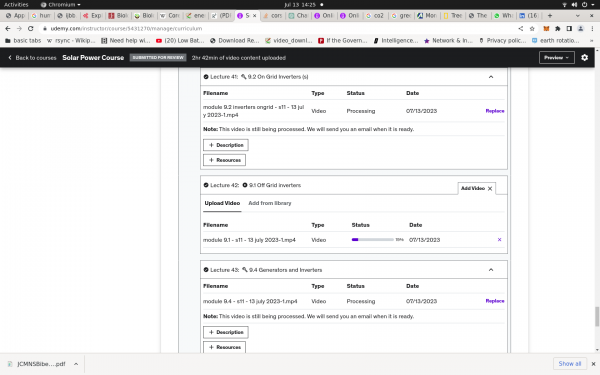This screenshot has height=375, width=600.
Task: Open the extensions puzzle icon
Action: coord(558,29)
